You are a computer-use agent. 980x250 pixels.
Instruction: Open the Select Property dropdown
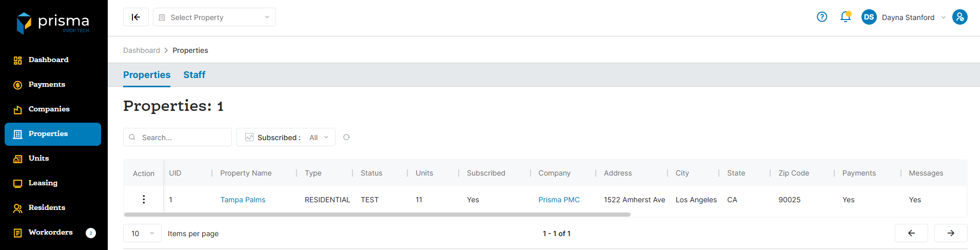214,17
